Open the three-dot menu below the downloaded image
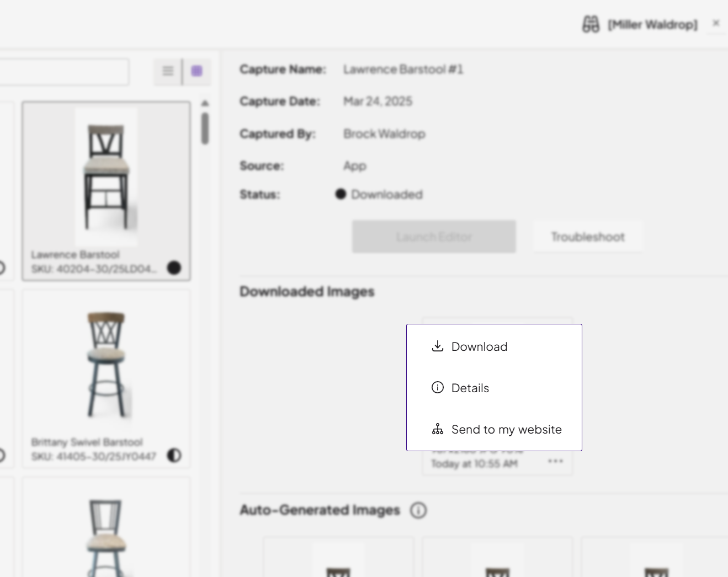Image resolution: width=728 pixels, height=577 pixels. (x=555, y=462)
